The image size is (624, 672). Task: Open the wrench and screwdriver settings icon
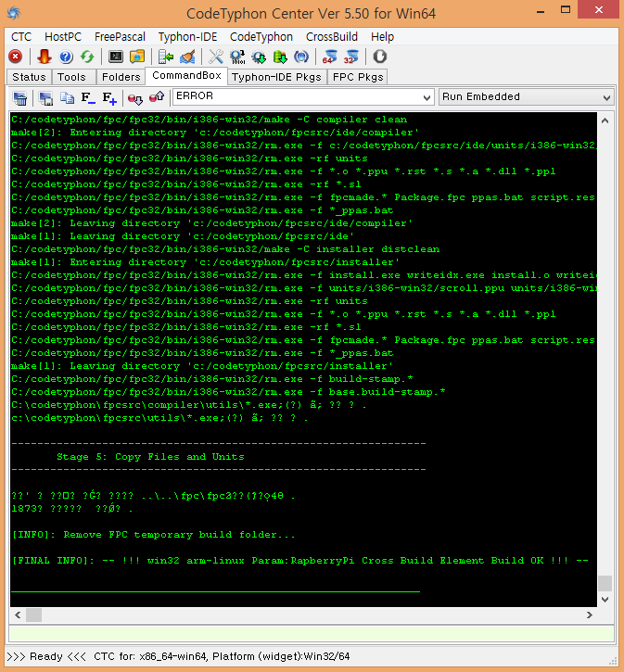(x=215, y=57)
